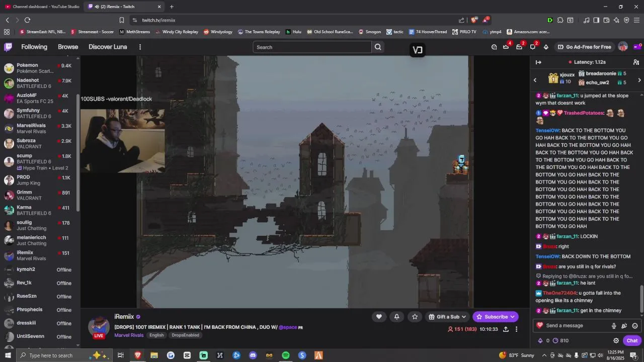Open the Browse tab
644x362 pixels.
pyautogui.click(x=68, y=47)
